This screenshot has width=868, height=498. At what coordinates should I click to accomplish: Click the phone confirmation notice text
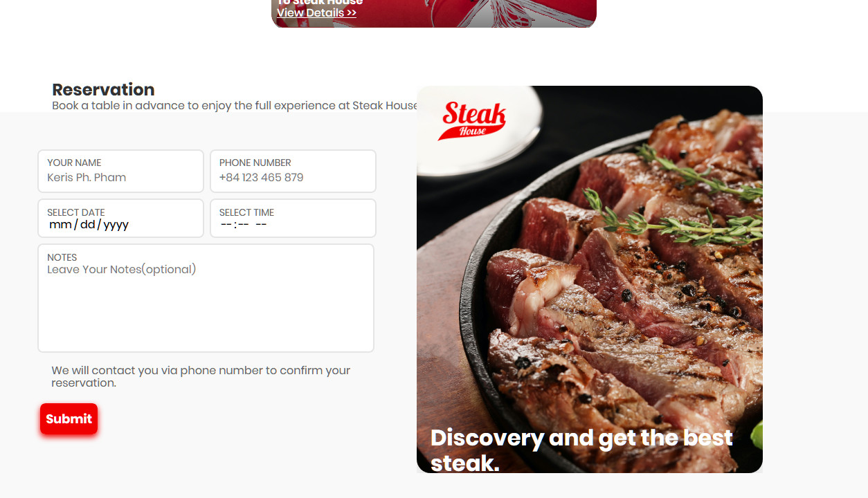coord(201,376)
